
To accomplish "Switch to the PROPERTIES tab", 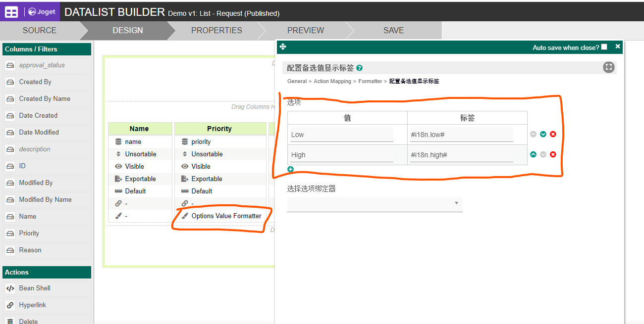I will 216,30.
